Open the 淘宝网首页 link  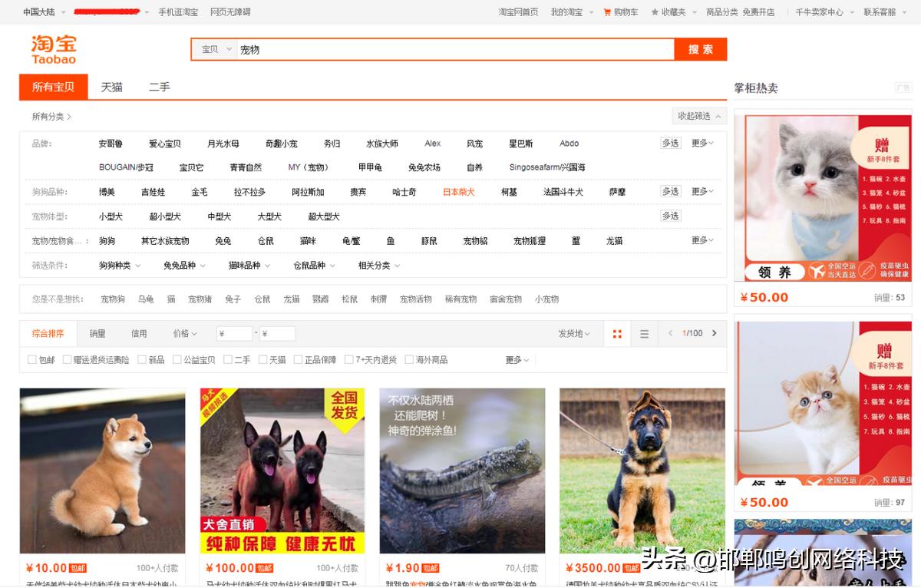(518, 12)
